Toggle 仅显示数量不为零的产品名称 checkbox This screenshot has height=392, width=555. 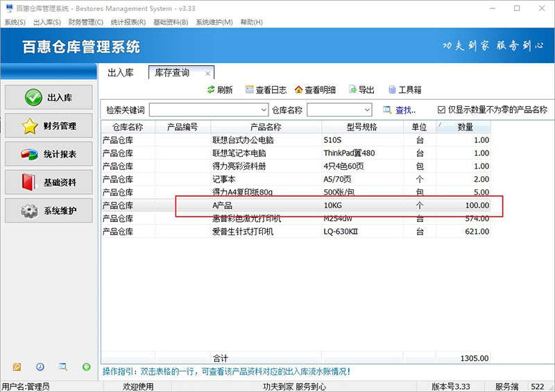point(441,110)
